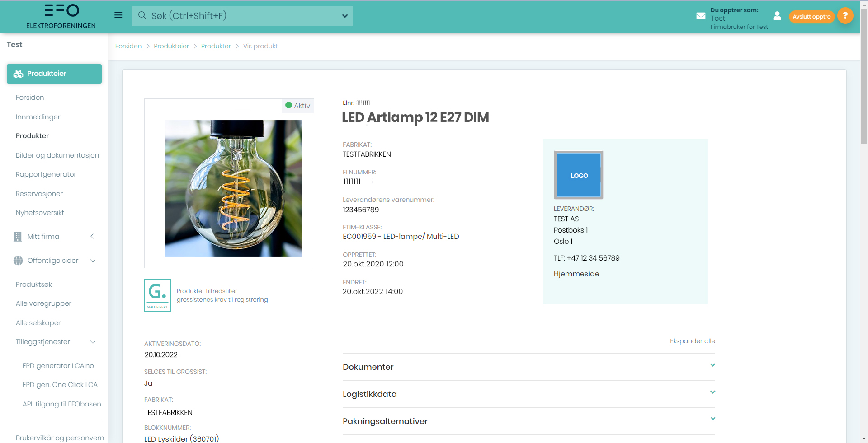Click the LED lamp product image
868x443 pixels.
[x=233, y=188]
